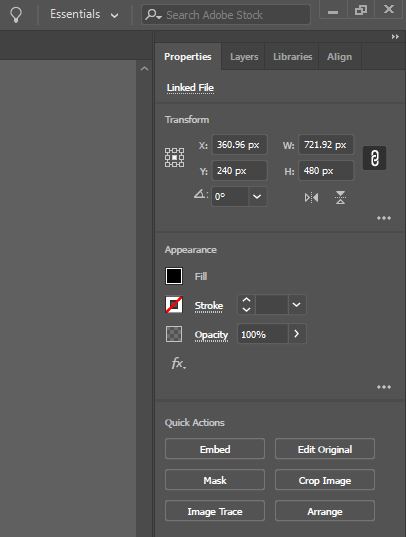Click the magnifier icon in search box
Image resolution: width=406 pixels, height=537 pixels.
(x=152, y=15)
